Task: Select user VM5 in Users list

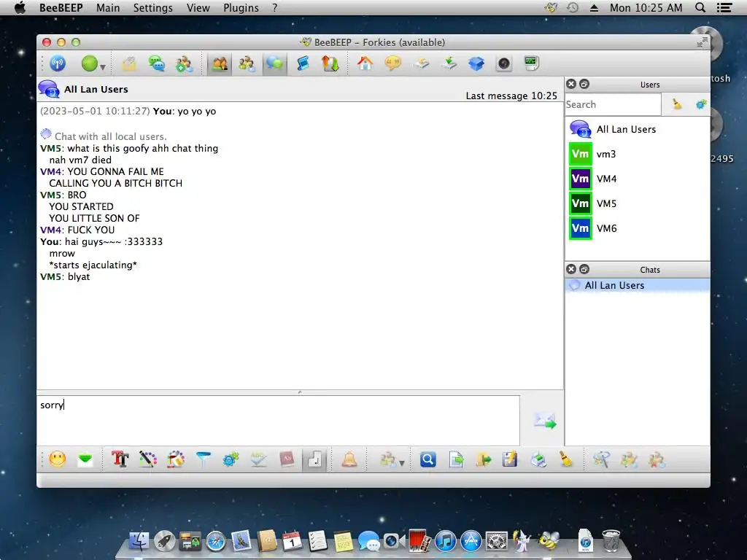Action: click(638, 203)
